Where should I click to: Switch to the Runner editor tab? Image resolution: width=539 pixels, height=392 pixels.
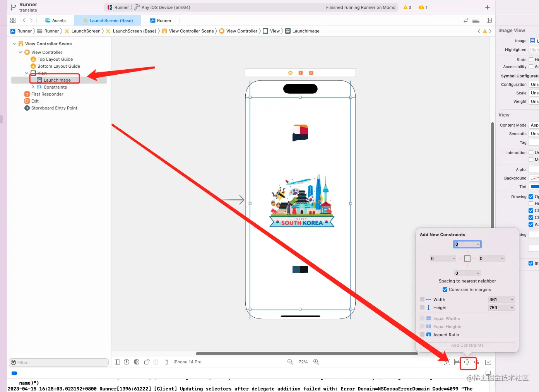pos(161,21)
